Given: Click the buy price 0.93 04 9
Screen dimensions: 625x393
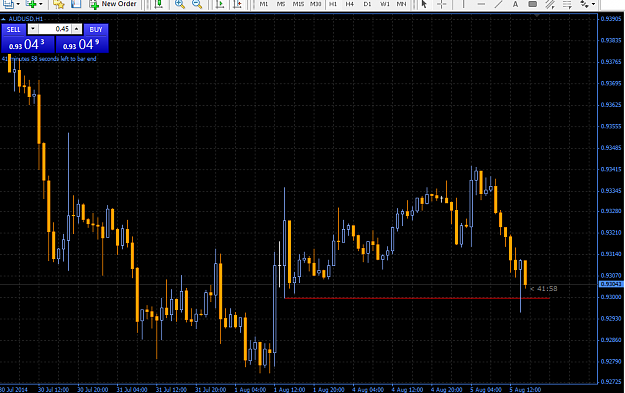Looking at the screenshot, I should (82, 44).
